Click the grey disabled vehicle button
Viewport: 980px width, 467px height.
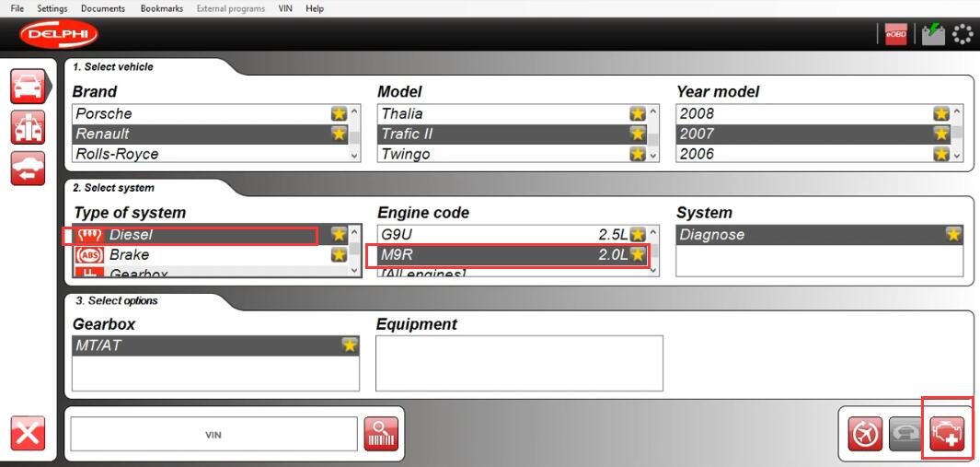click(906, 434)
